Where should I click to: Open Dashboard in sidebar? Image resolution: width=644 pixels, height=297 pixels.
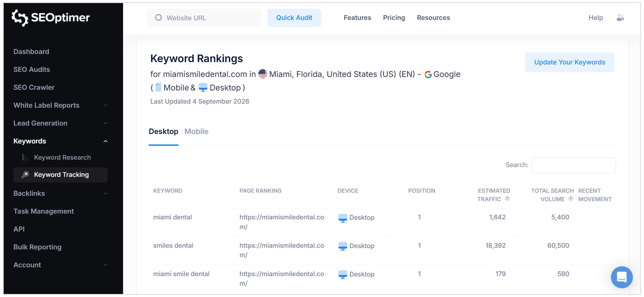31,52
